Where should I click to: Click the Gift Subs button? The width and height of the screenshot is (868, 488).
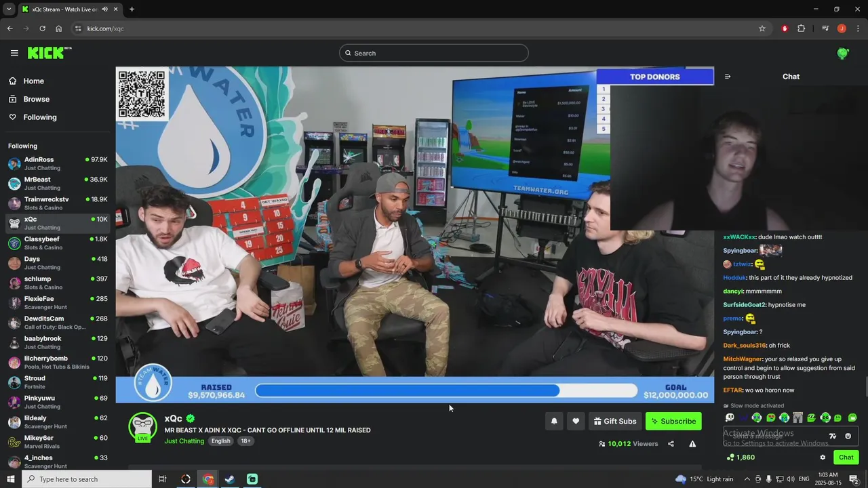pyautogui.click(x=615, y=421)
